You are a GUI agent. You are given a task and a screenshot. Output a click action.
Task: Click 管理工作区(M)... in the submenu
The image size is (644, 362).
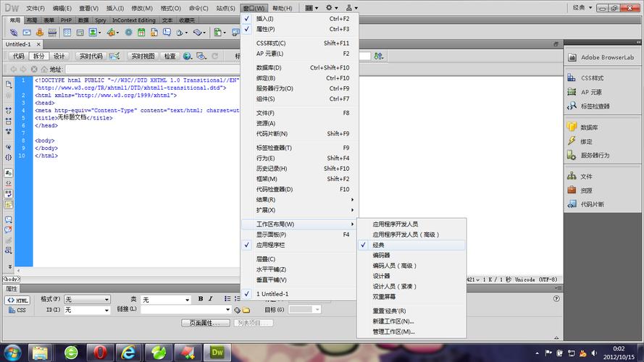[411, 332]
